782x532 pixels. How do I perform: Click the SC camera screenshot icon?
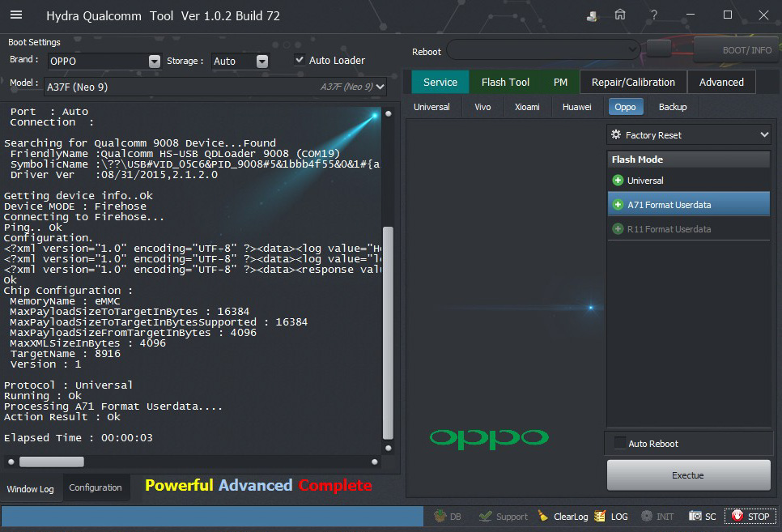(695, 516)
